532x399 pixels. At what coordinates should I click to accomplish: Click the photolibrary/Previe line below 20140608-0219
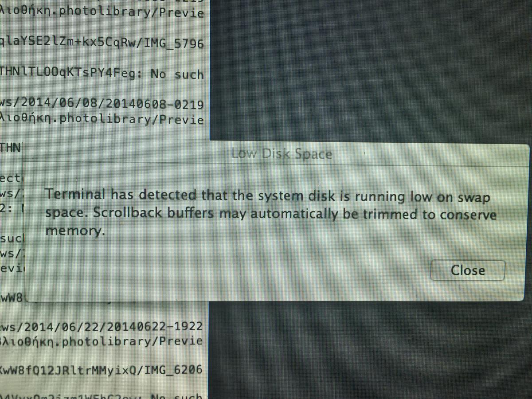click(x=102, y=120)
